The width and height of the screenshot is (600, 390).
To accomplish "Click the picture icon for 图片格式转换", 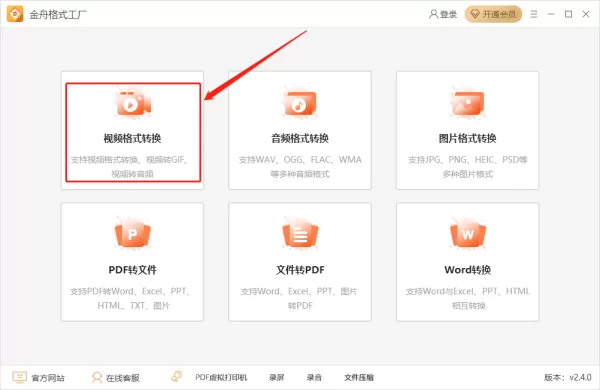I will click(468, 103).
